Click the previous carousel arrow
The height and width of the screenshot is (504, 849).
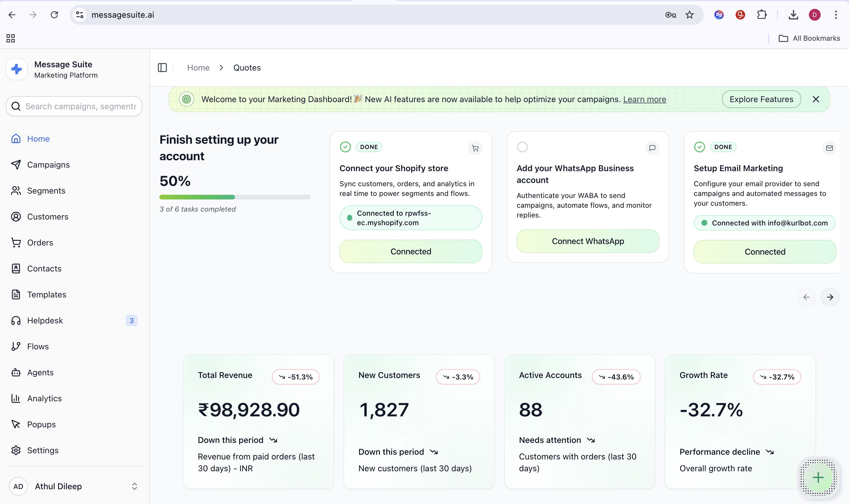pyautogui.click(x=806, y=297)
